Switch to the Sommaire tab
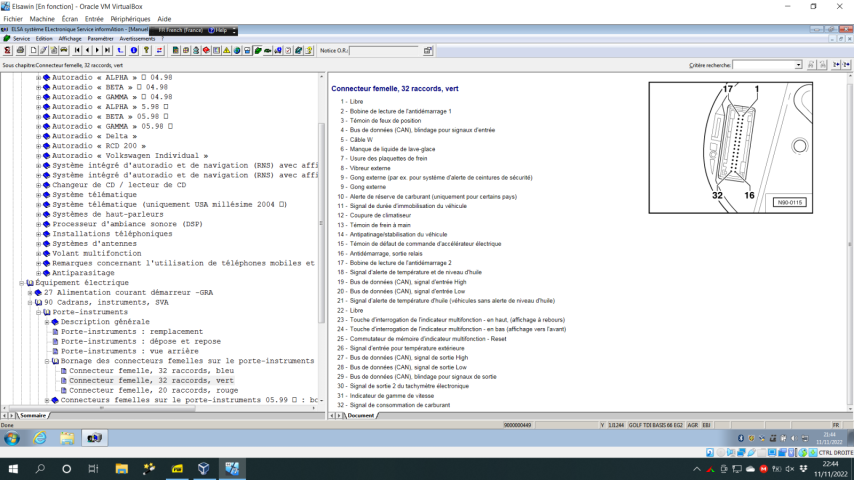854x480 pixels. click(x=33, y=415)
